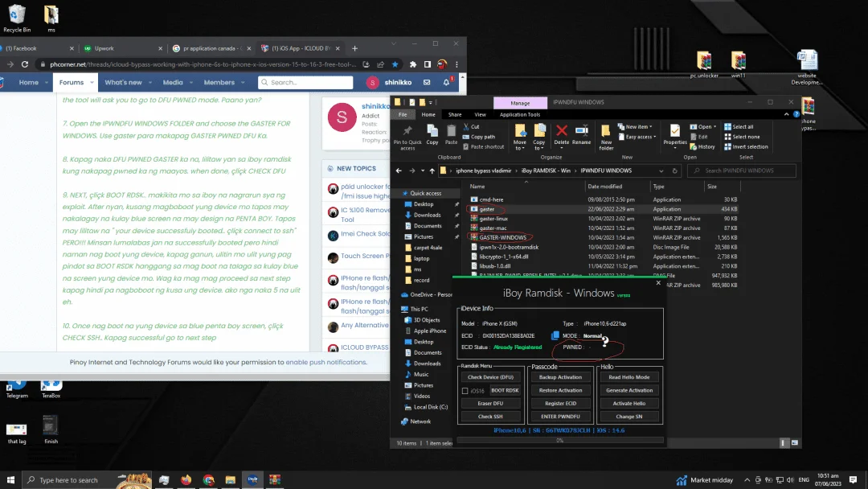This screenshot has width=868, height=489.
Task: Click Explorer Back navigation arrow
Action: [x=399, y=171]
